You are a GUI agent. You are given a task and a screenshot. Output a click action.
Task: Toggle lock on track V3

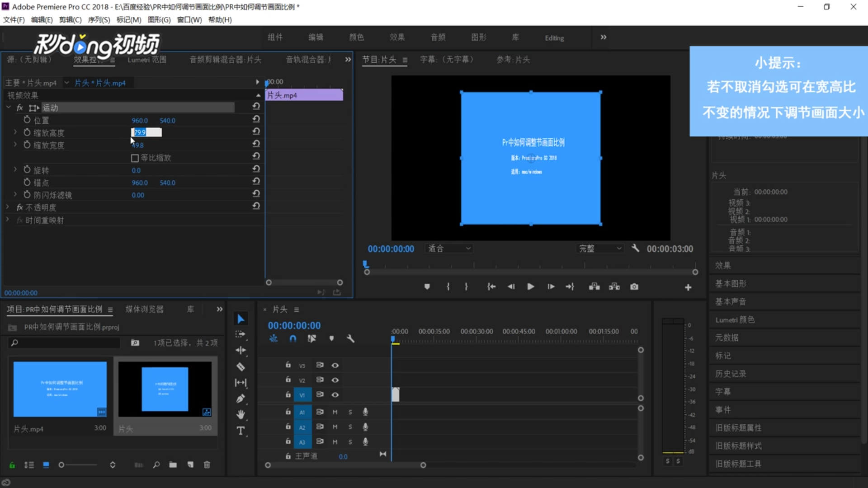[x=288, y=365]
